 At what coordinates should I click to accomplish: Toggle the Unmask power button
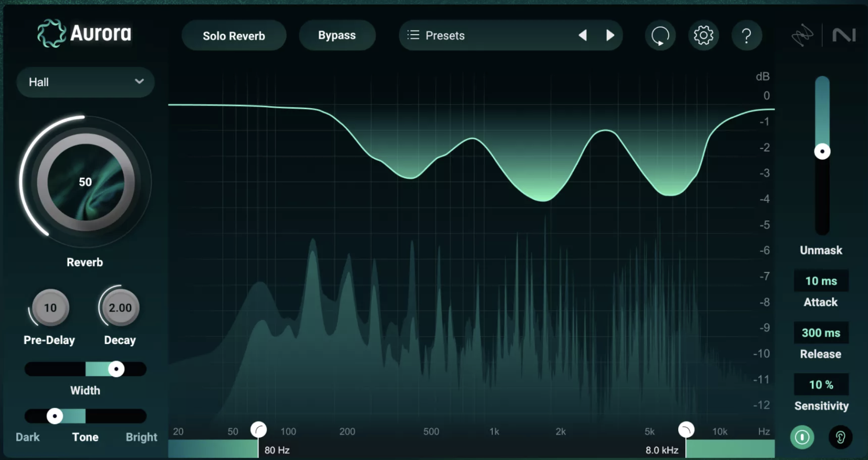click(802, 437)
